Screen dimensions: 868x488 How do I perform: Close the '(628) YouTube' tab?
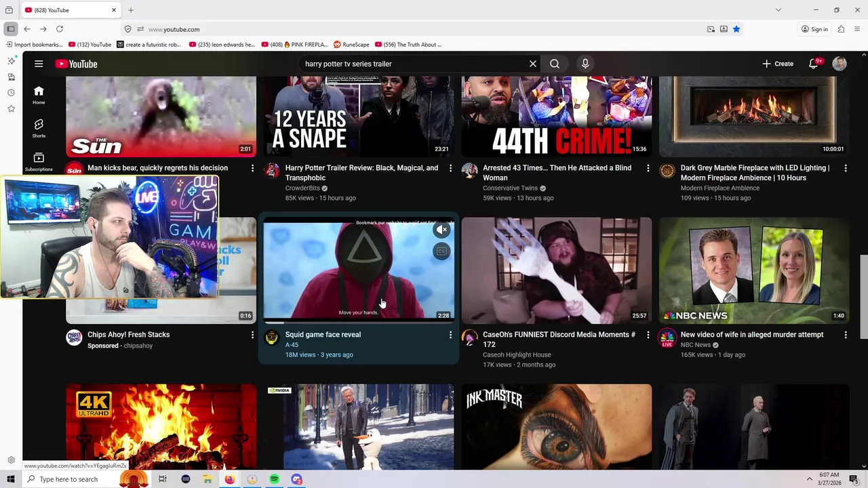(x=114, y=10)
